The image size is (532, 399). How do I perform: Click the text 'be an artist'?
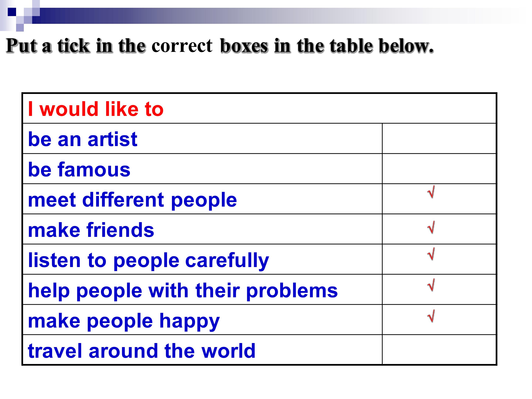tap(83, 139)
